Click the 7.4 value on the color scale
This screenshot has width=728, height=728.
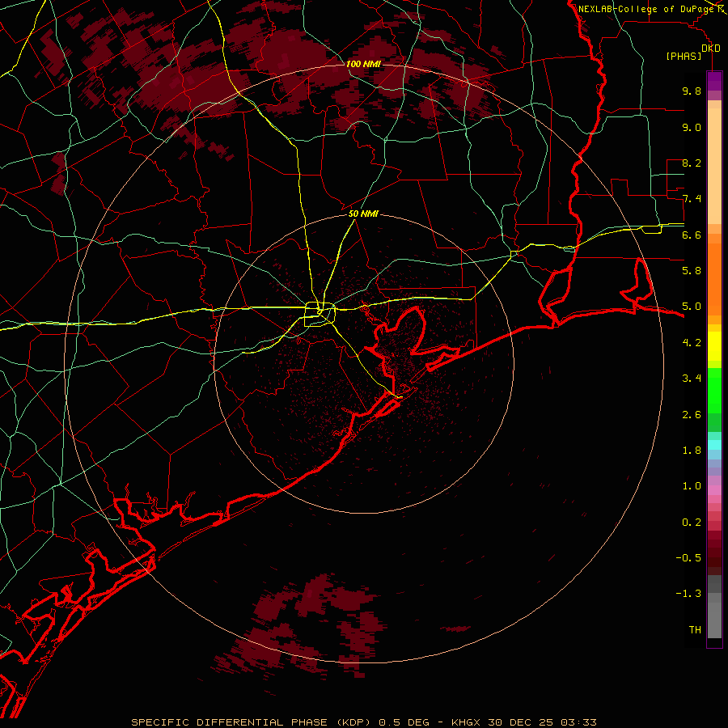(x=692, y=199)
